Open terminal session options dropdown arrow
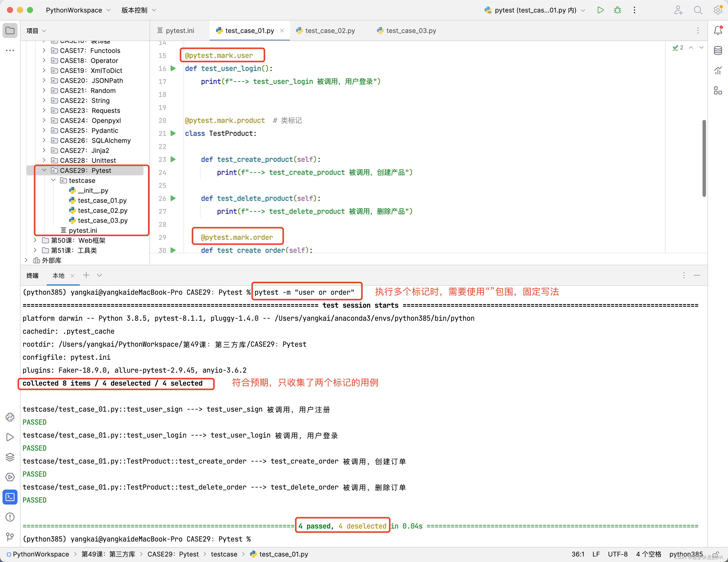This screenshot has width=728, height=562. 99,275
